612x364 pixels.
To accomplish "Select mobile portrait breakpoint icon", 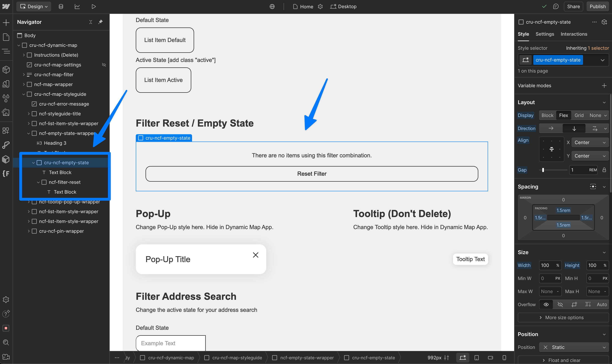I will click(x=504, y=358).
